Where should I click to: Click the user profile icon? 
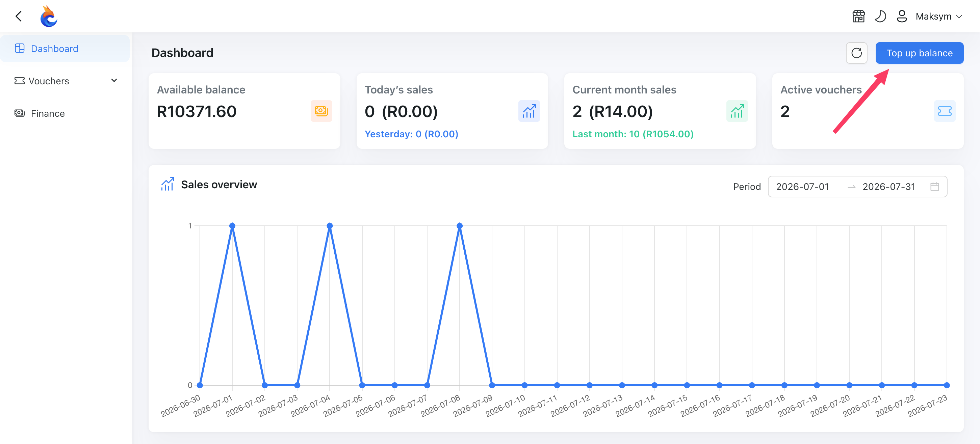click(902, 16)
